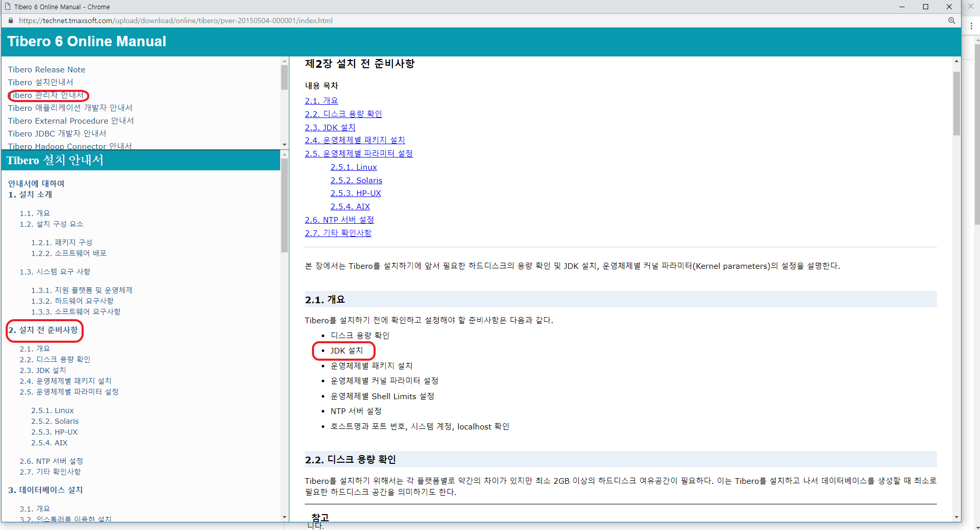Viewport: 980px width, 530px height.
Task: Open Tibero 애플리케이션 개발자 안내서
Action: pyautogui.click(x=70, y=108)
